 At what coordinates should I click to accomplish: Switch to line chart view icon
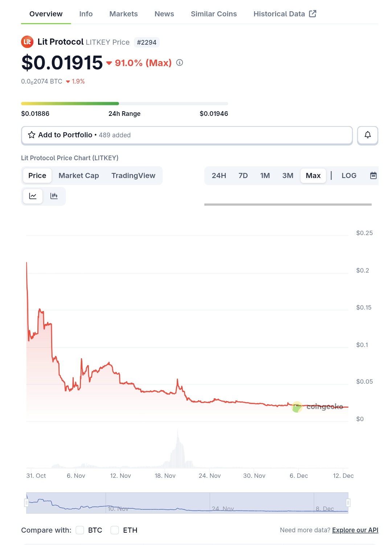coord(33,196)
